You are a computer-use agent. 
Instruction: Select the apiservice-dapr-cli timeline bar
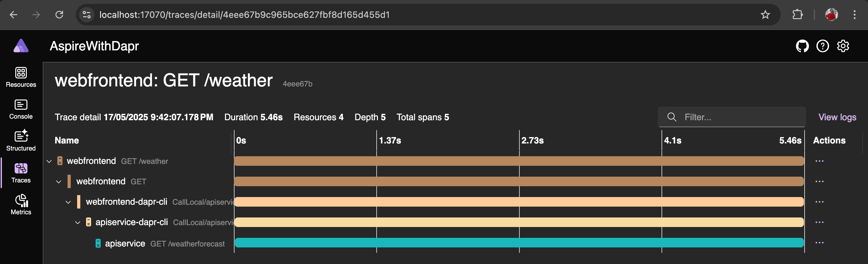coord(519,222)
